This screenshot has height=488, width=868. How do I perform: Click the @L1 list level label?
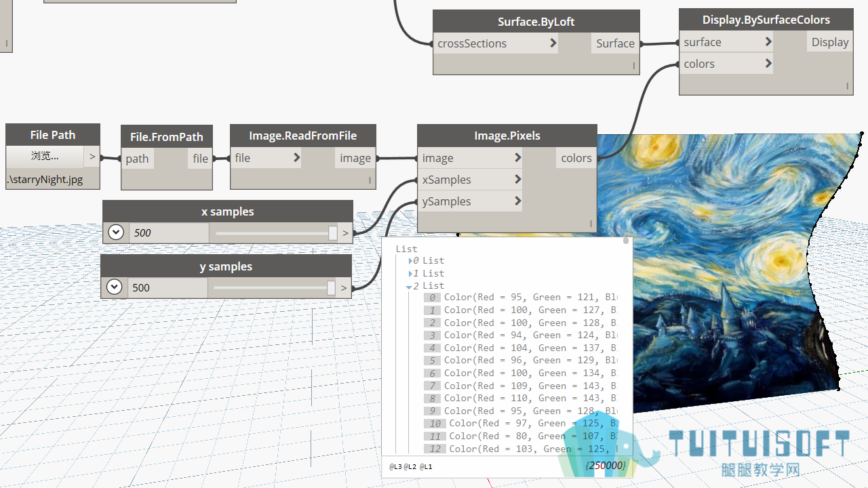coord(426,467)
